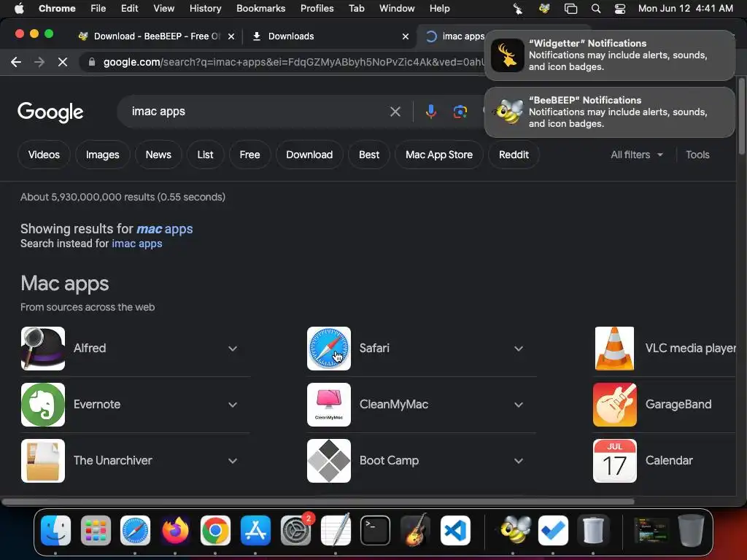Click the Alfred app icon
The width and height of the screenshot is (747, 560).
43,348
